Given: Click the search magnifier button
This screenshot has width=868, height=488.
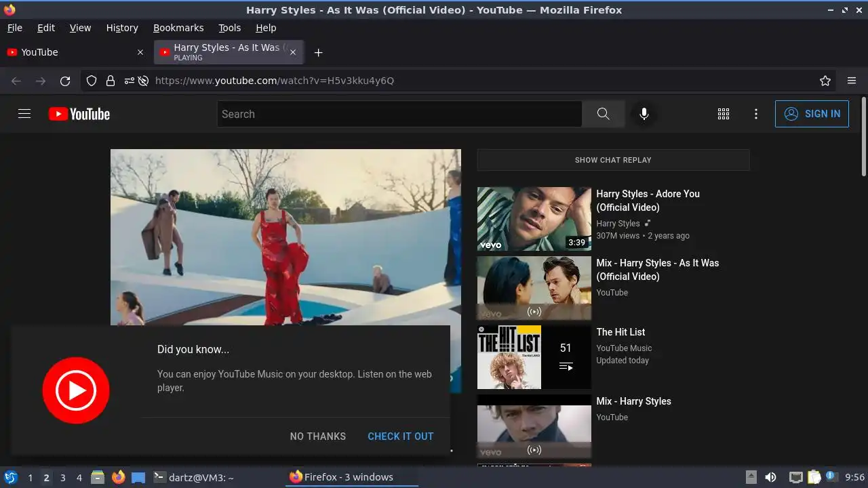Looking at the screenshot, I should coord(603,114).
